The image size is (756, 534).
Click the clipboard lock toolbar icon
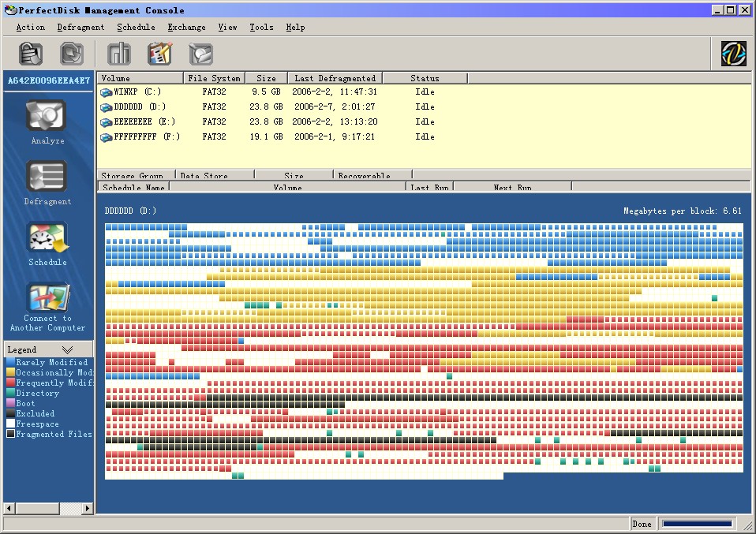30,54
